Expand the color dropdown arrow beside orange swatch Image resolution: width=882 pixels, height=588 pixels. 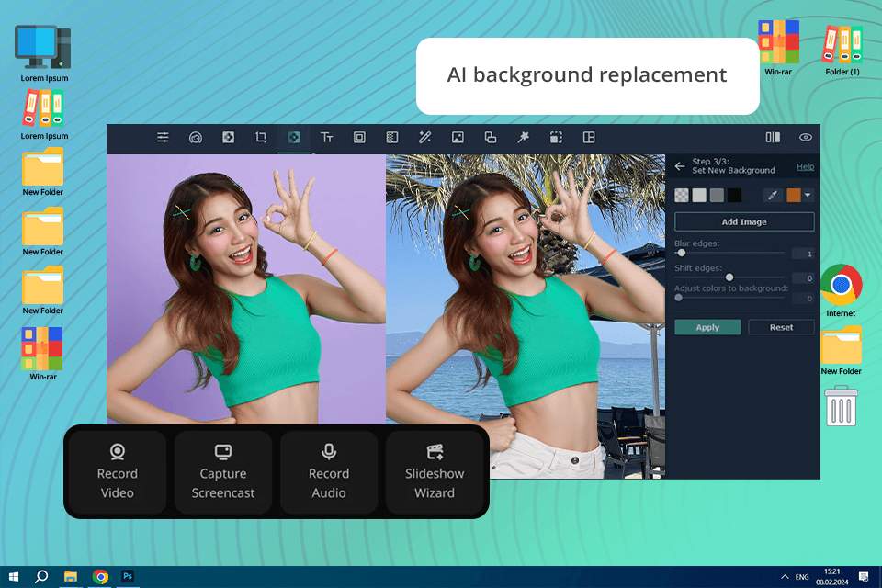pos(808,196)
